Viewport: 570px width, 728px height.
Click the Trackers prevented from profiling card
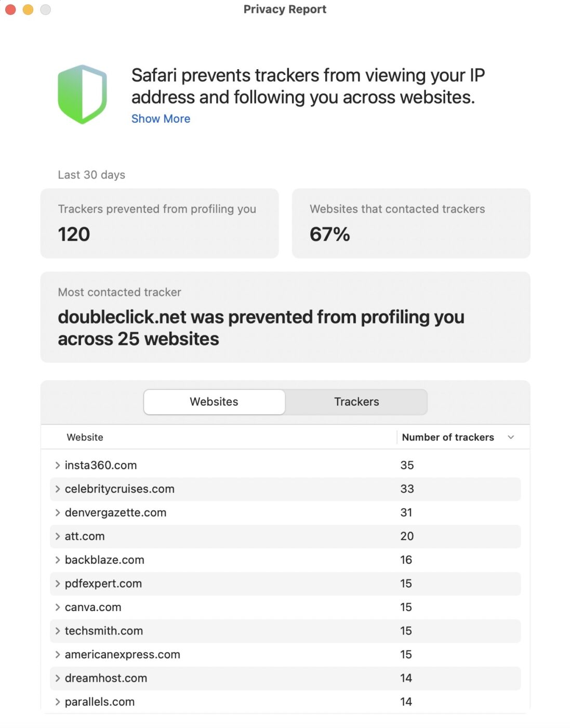point(160,224)
